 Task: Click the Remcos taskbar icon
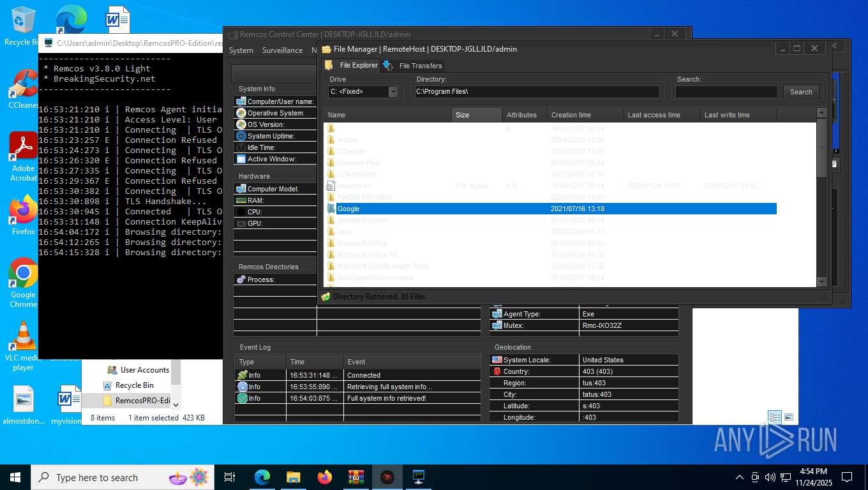pyautogui.click(x=387, y=477)
